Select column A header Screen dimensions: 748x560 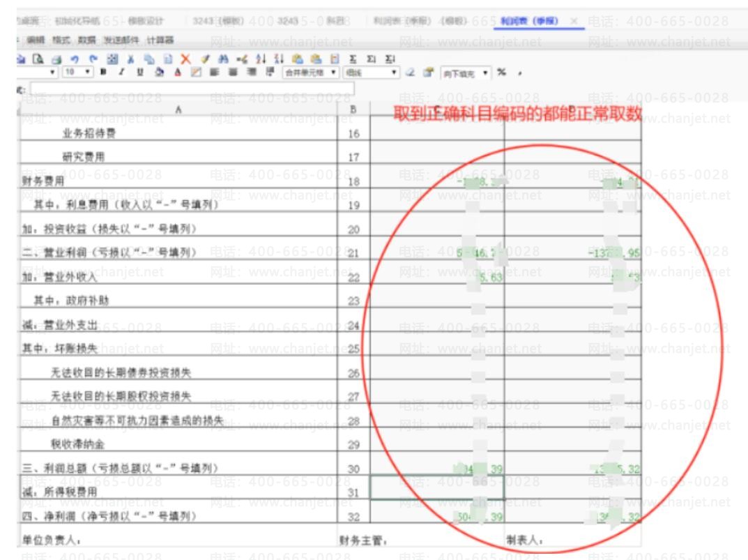(178, 109)
